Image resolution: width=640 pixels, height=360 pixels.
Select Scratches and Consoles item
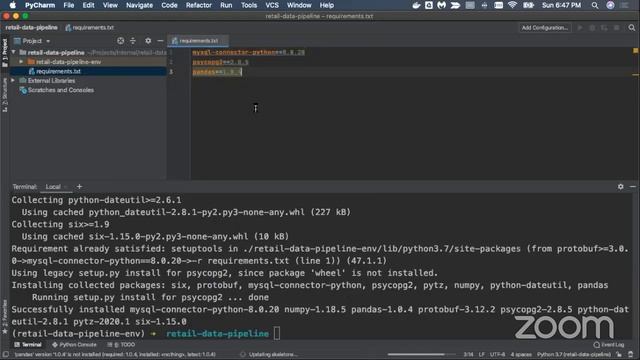[x=60, y=90]
